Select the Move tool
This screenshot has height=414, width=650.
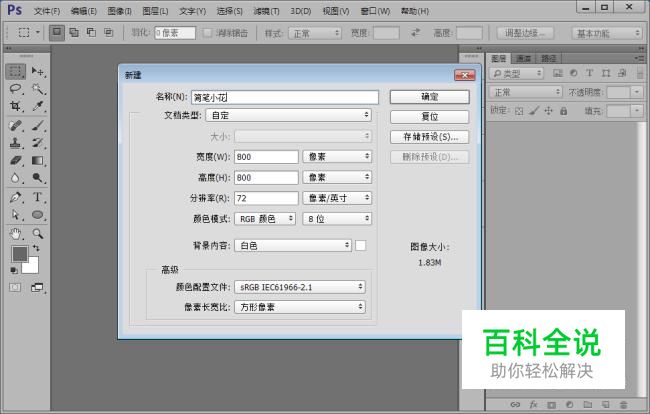(x=38, y=72)
